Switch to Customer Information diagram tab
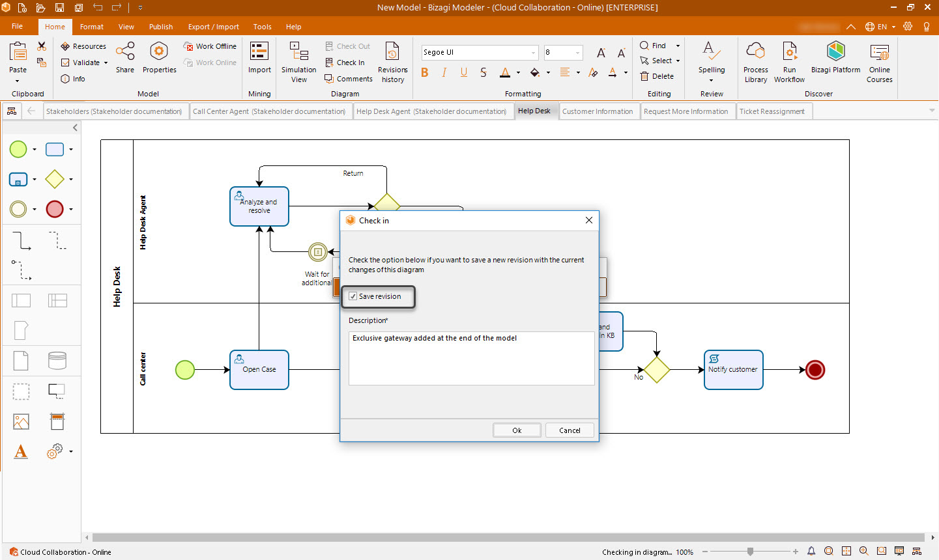939x560 pixels. 598,111
